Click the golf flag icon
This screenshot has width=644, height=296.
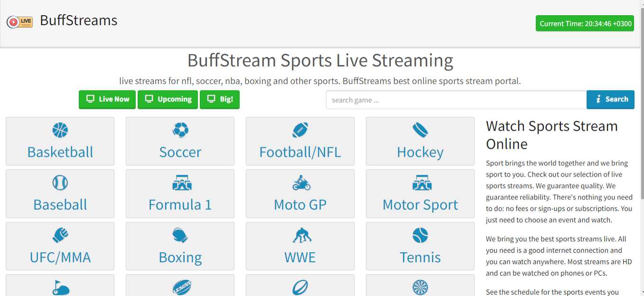pyautogui.click(x=60, y=287)
